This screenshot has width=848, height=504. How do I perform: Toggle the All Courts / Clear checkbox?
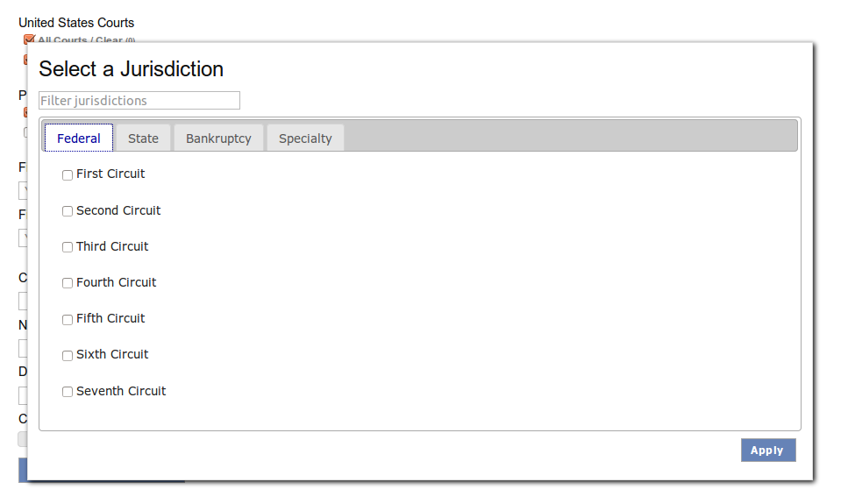29,39
